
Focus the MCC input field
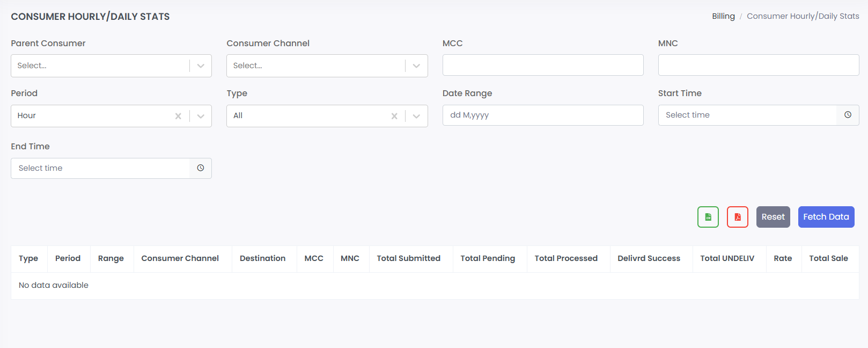point(542,65)
